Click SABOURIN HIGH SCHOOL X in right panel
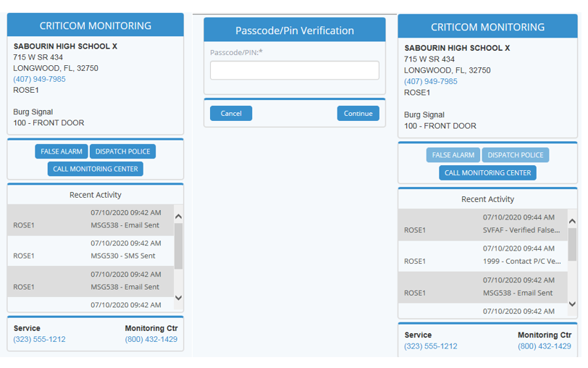This screenshot has height=368, width=588. 457,48
